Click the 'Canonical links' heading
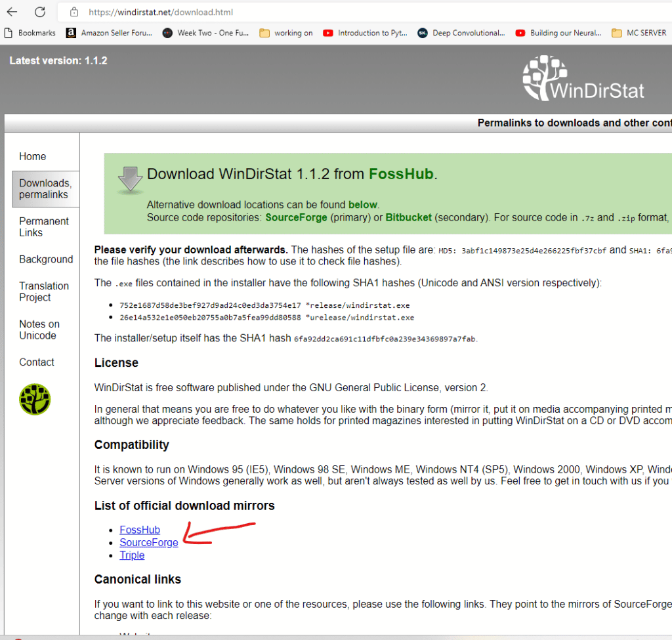 138,579
